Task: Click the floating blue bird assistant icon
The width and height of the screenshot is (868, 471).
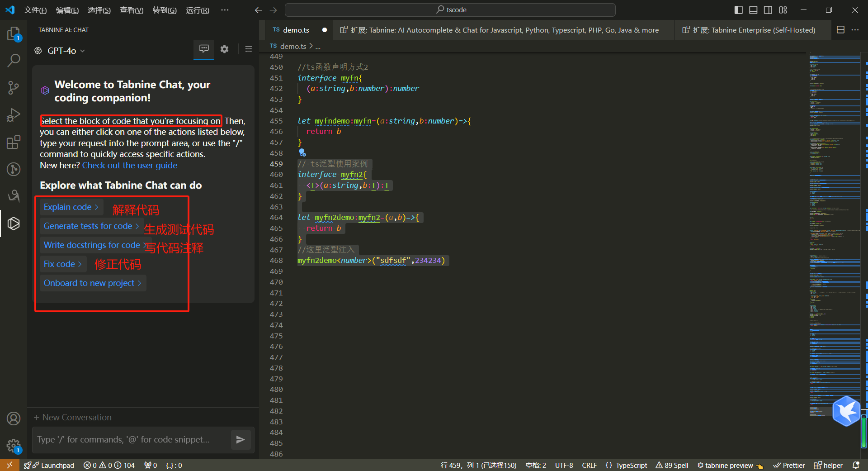Action: [x=846, y=411]
